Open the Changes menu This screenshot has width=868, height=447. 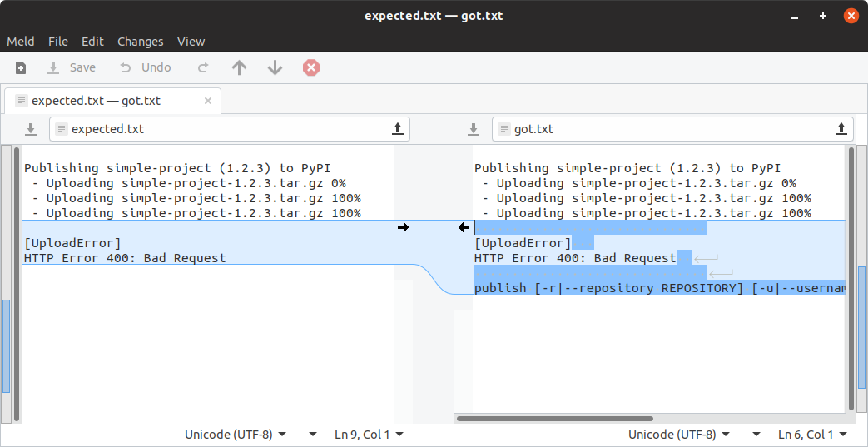140,42
